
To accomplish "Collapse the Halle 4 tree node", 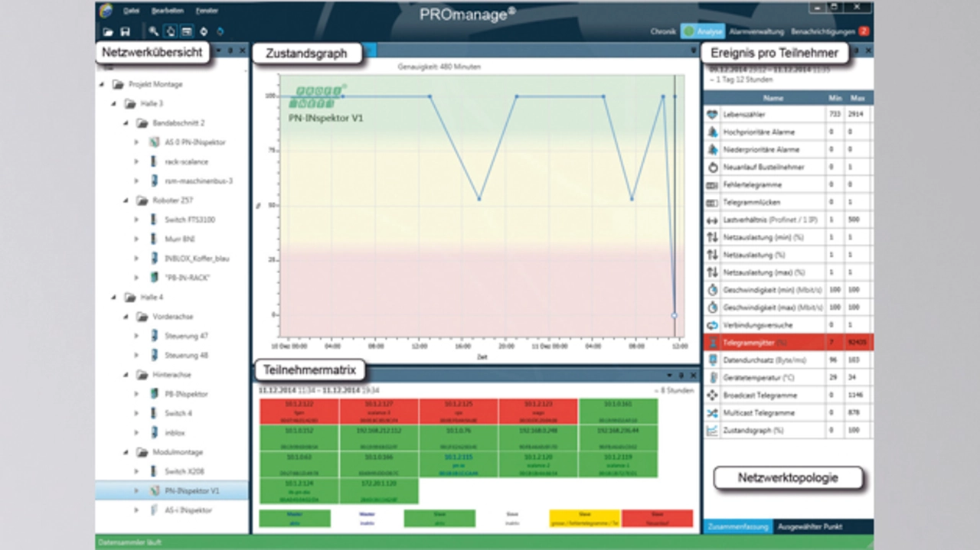I will 115,297.
